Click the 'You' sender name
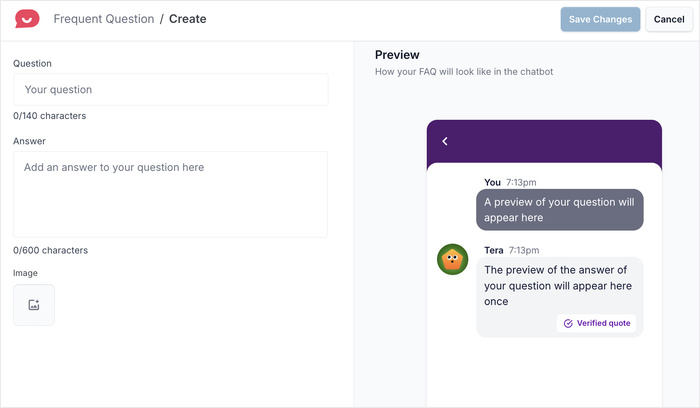The width and height of the screenshot is (700, 408). (x=492, y=182)
